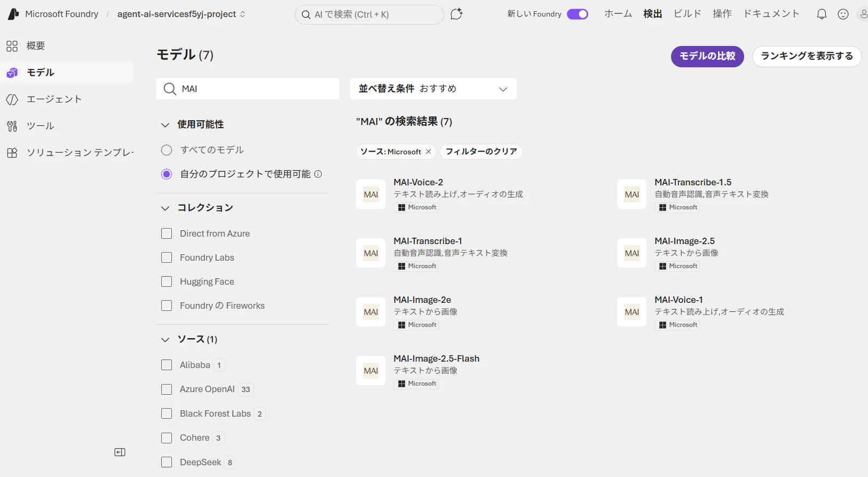Go to the ドキュメント tab

(771, 14)
